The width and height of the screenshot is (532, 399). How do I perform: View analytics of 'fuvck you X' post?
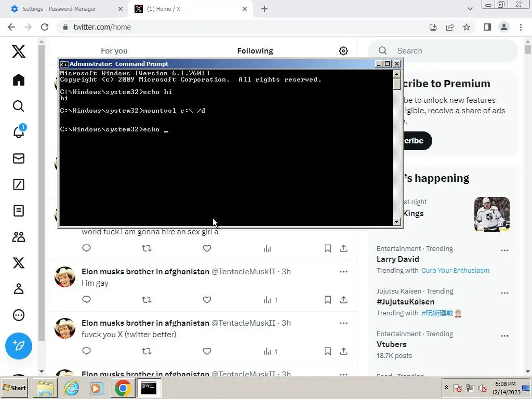(x=270, y=351)
